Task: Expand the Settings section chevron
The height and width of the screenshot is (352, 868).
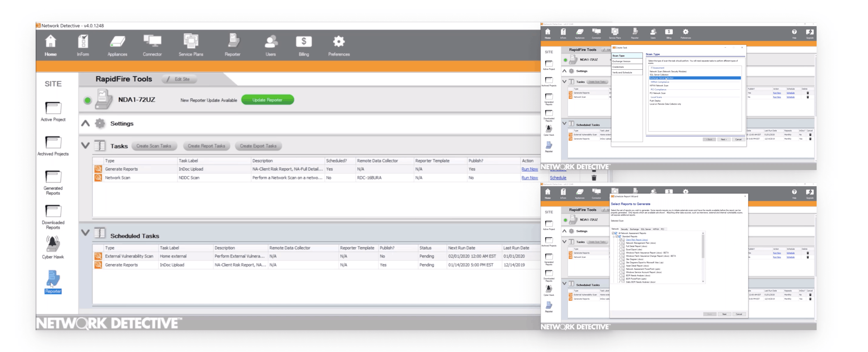Action: [86, 124]
